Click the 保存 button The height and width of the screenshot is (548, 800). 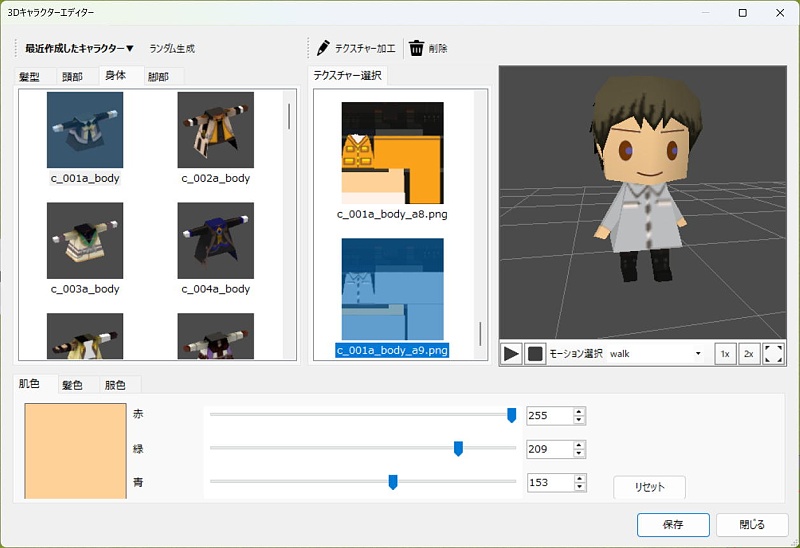tap(673, 524)
